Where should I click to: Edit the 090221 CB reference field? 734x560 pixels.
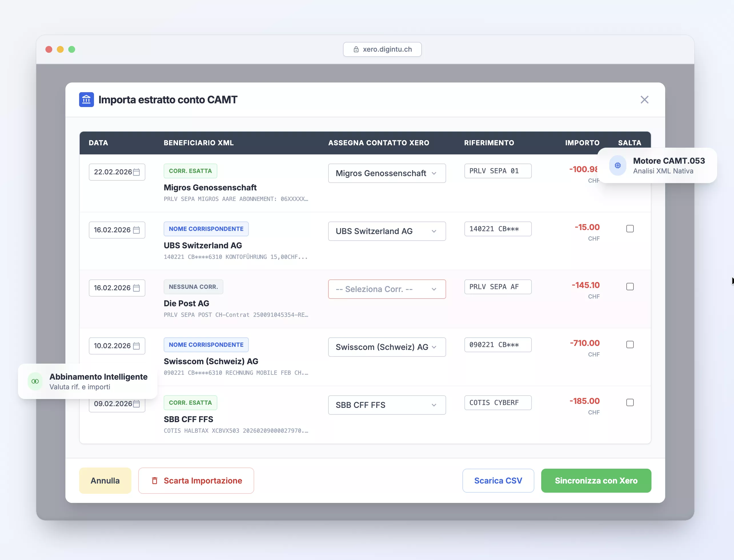[x=498, y=345]
